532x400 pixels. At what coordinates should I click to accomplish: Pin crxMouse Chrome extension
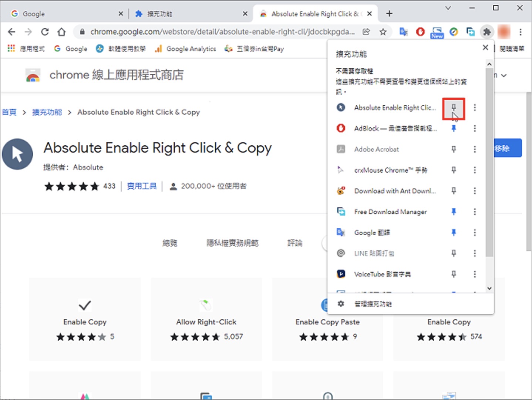click(x=454, y=170)
